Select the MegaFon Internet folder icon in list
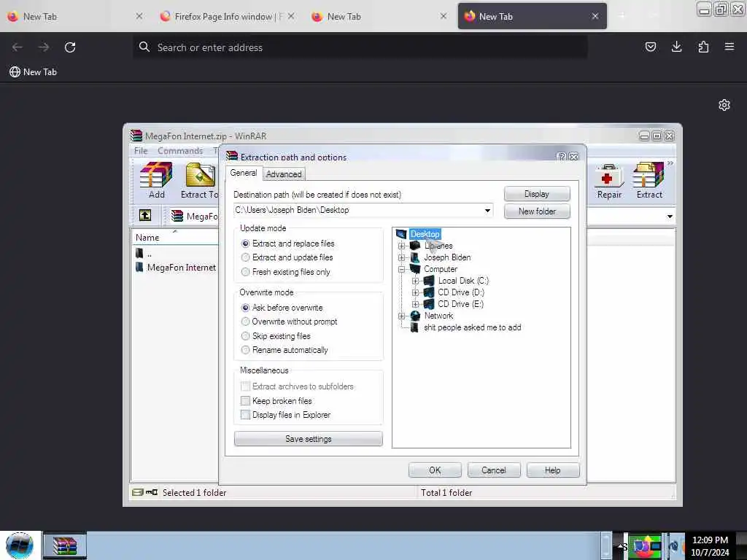Viewport: 747px width, 560px height. pyautogui.click(x=139, y=267)
